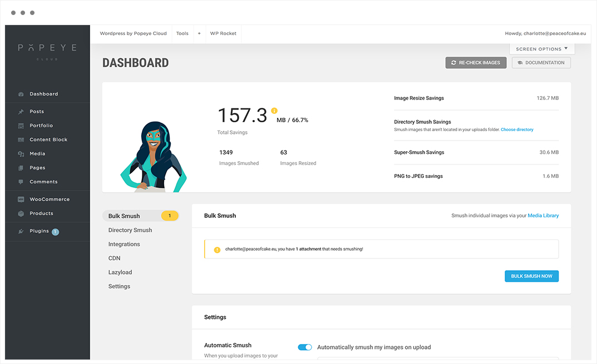Open the Media menu item
The image size is (597, 364).
[x=37, y=154]
